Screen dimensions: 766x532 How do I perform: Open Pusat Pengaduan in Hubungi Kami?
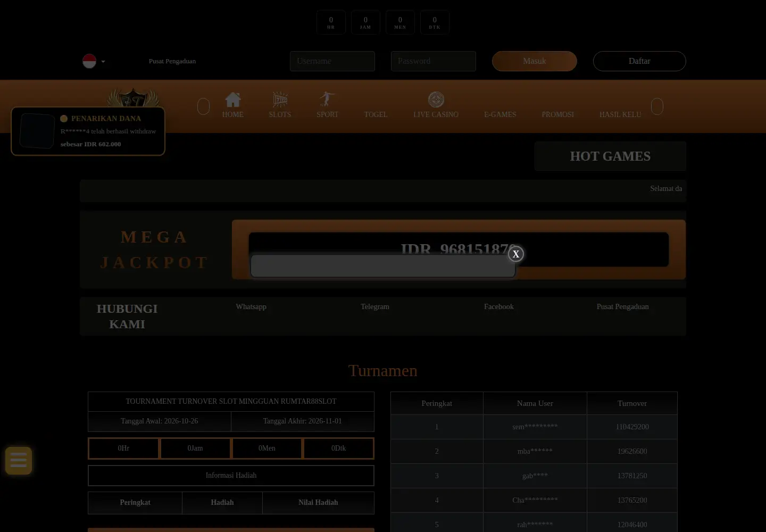(623, 306)
